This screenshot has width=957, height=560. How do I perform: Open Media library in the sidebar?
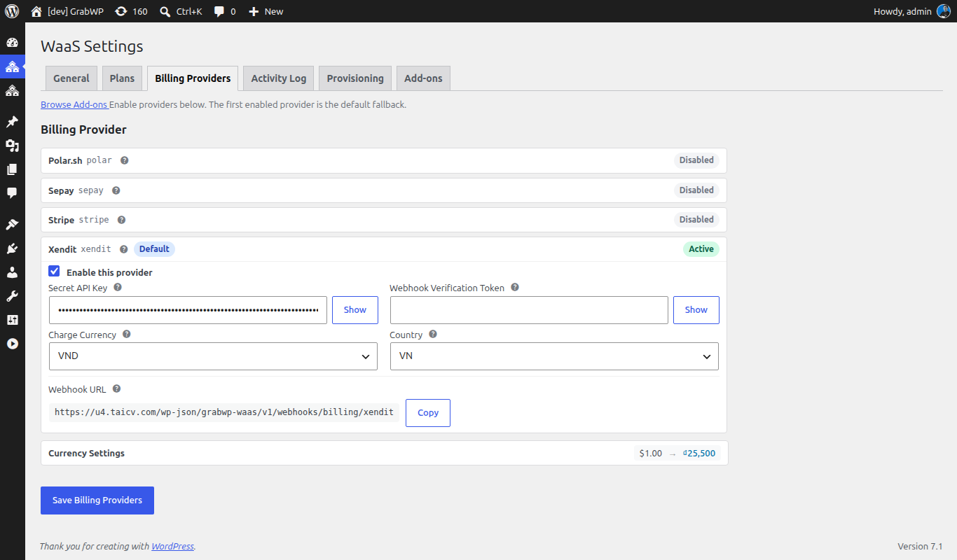pyautogui.click(x=12, y=146)
